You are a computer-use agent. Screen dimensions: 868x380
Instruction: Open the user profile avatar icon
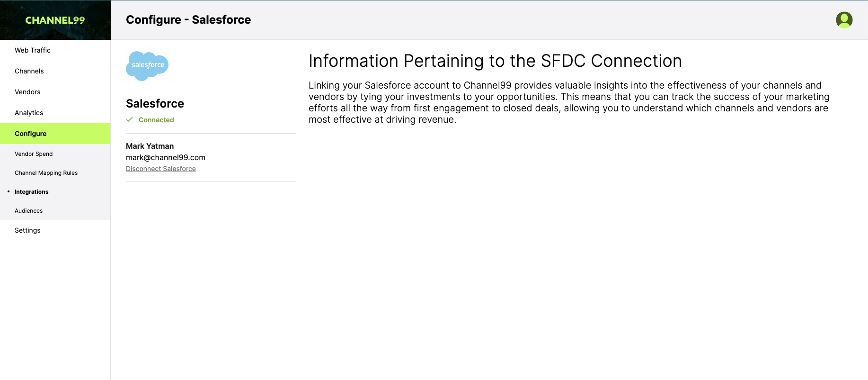844,20
